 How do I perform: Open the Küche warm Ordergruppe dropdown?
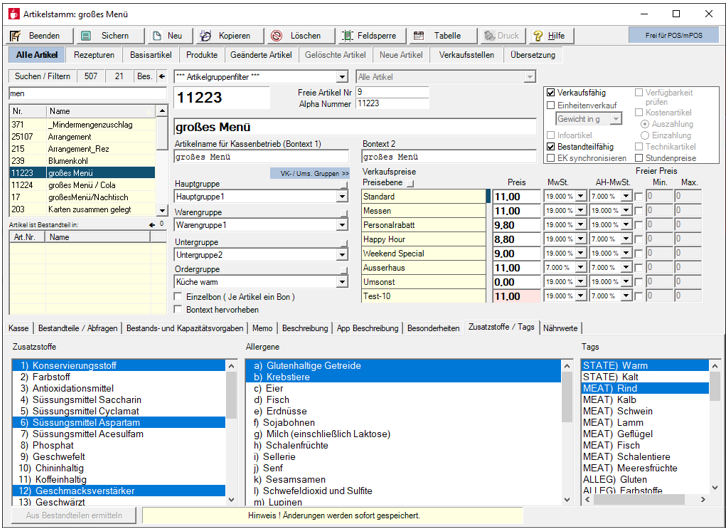point(342,282)
